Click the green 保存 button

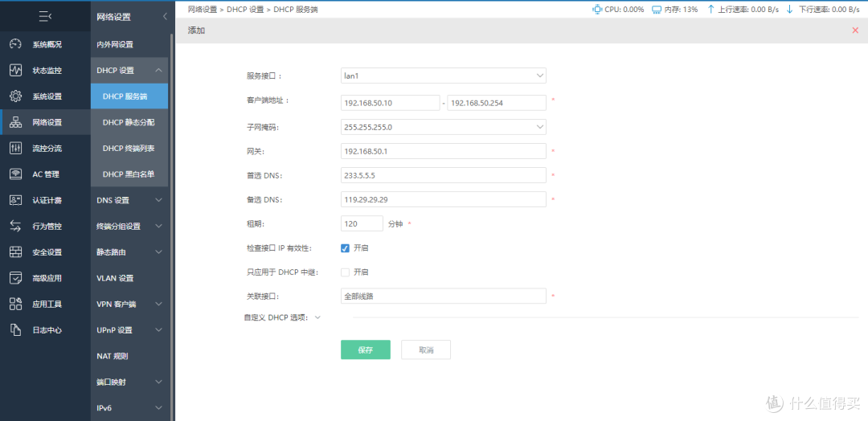(x=366, y=349)
